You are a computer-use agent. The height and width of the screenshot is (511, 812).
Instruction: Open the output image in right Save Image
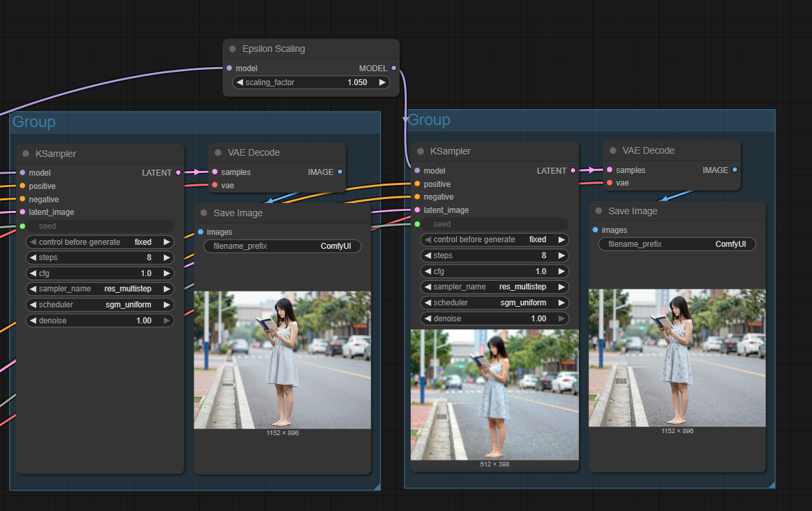point(677,358)
